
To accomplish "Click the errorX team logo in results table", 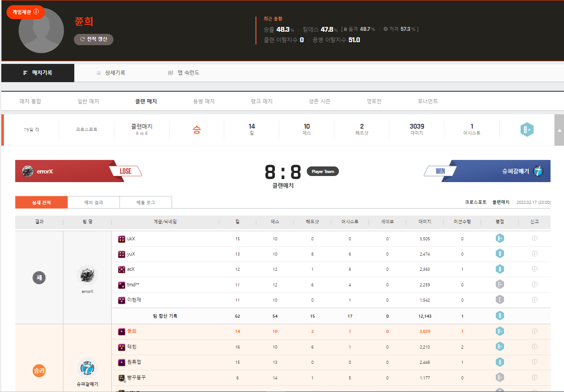I will [x=87, y=275].
